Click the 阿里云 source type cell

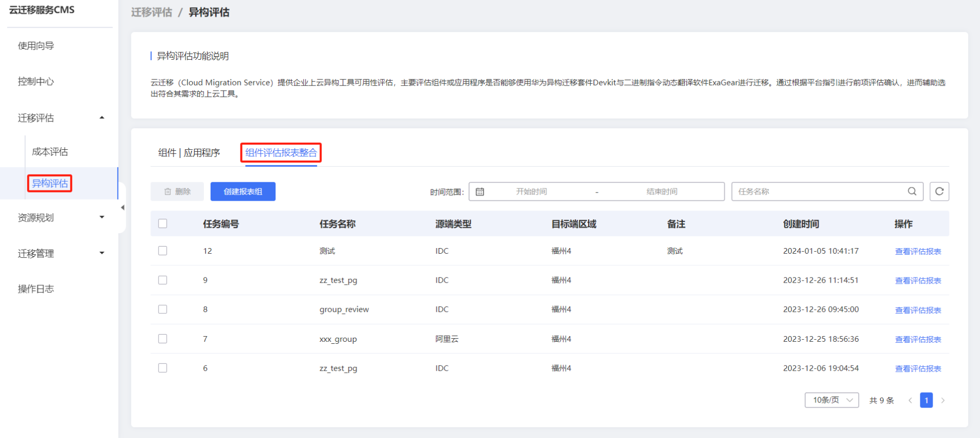click(x=447, y=339)
